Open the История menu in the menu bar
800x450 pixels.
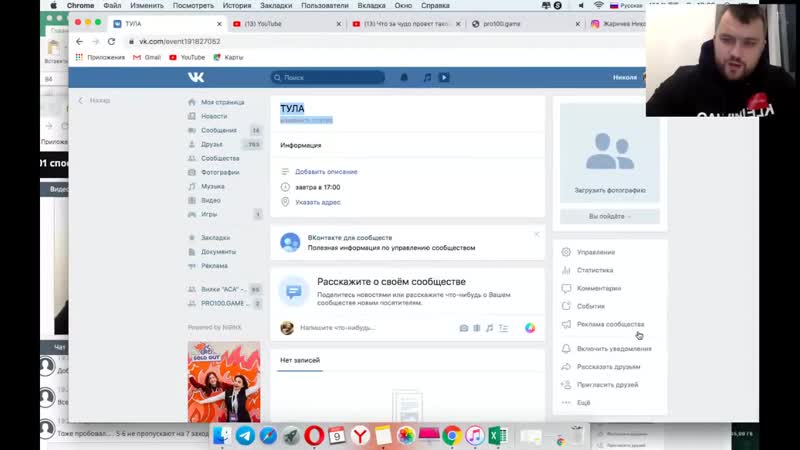click(237, 6)
